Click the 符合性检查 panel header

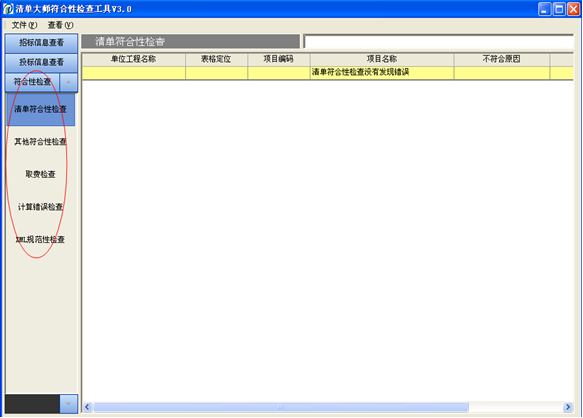(32, 82)
